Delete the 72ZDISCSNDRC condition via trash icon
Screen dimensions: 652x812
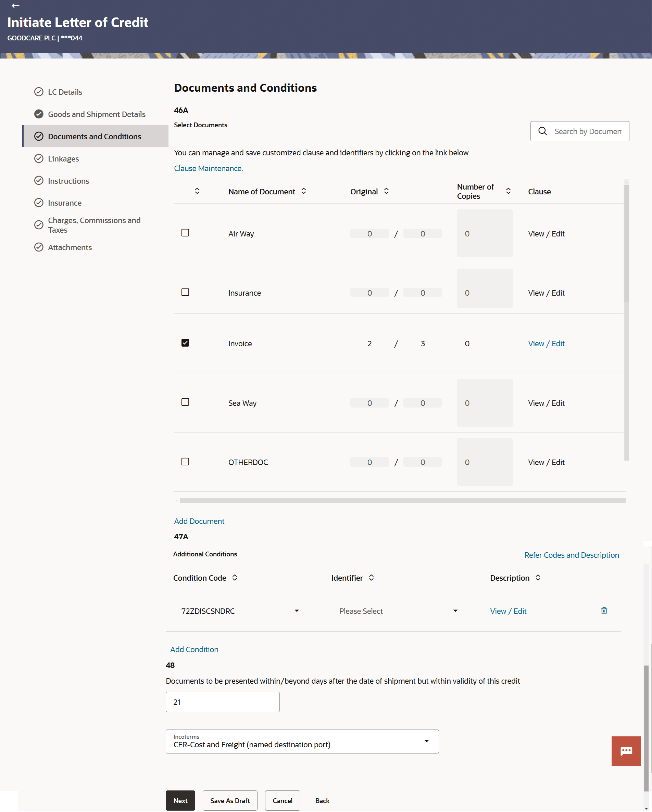(604, 610)
